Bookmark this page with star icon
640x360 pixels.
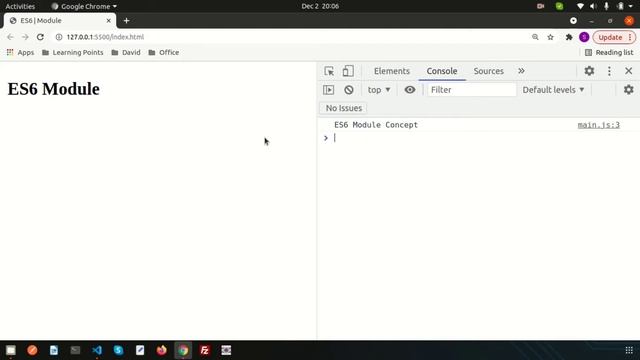pyautogui.click(x=550, y=37)
